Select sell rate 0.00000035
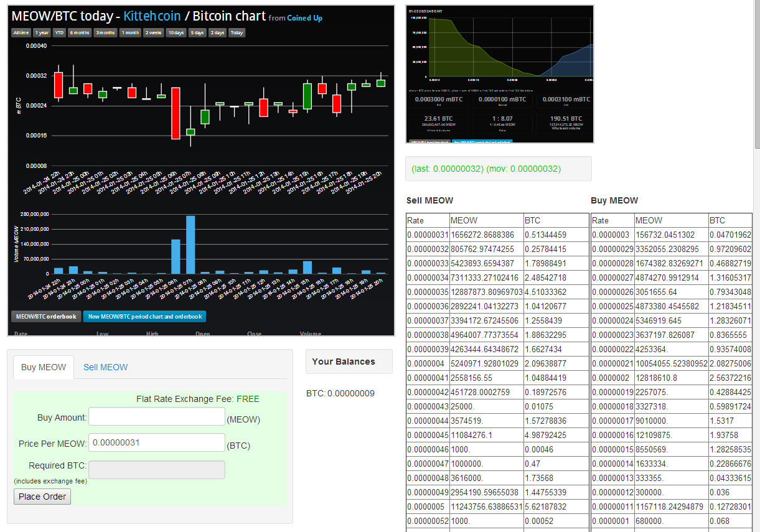 pyautogui.click(x=428, y=292)
